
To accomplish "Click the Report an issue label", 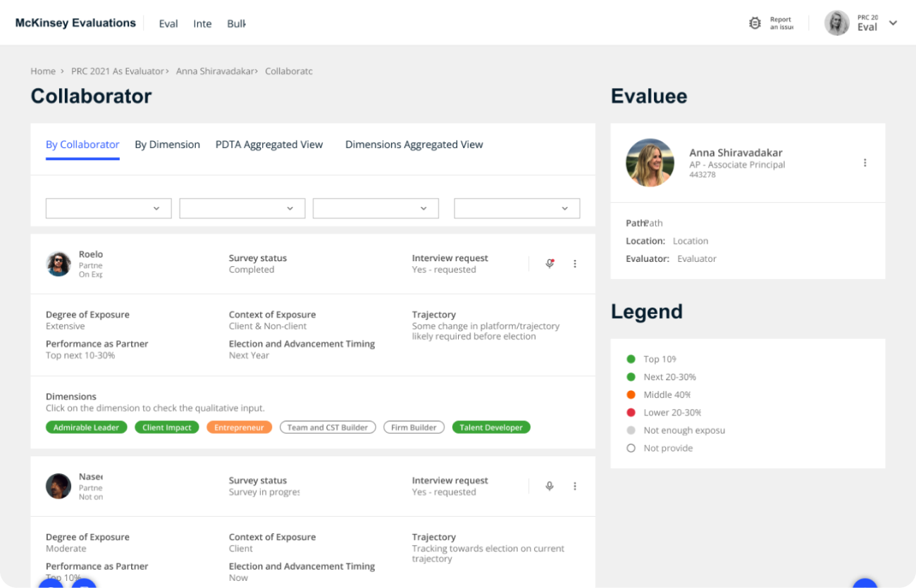I will 781,23.
